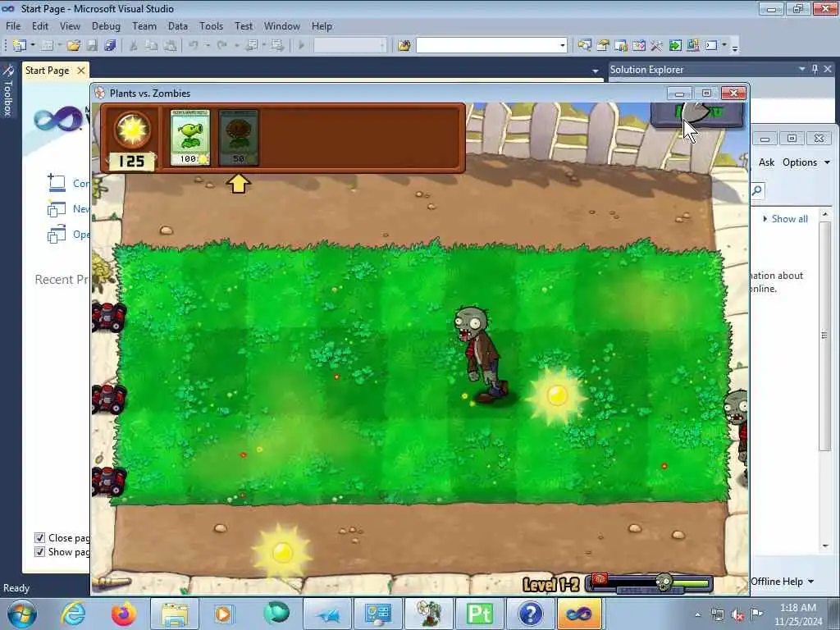This screenshot has height=630, width=840.
Task: Open the document tab list dropdown arrow
Action: [596, 71]
